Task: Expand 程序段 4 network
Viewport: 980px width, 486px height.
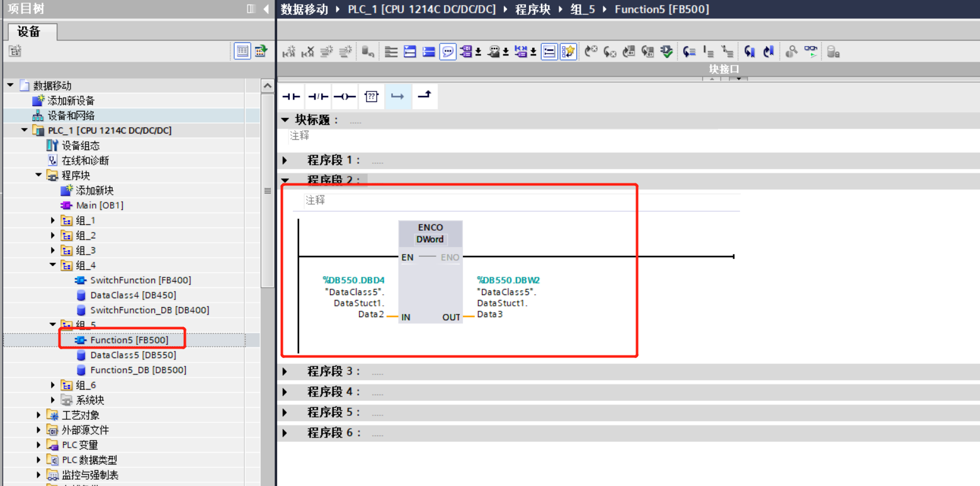Action: [x=285, y=391]
